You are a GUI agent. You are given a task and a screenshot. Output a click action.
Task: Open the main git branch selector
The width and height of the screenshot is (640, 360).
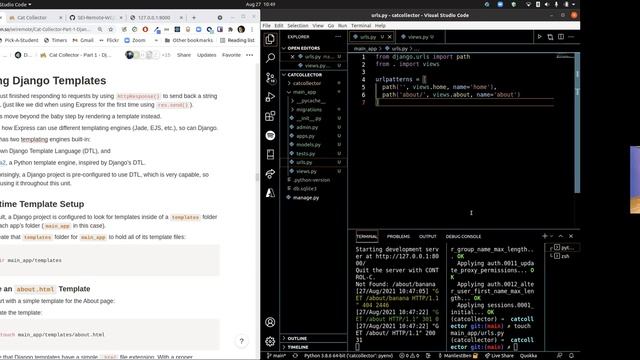click(x=276, y=356)
